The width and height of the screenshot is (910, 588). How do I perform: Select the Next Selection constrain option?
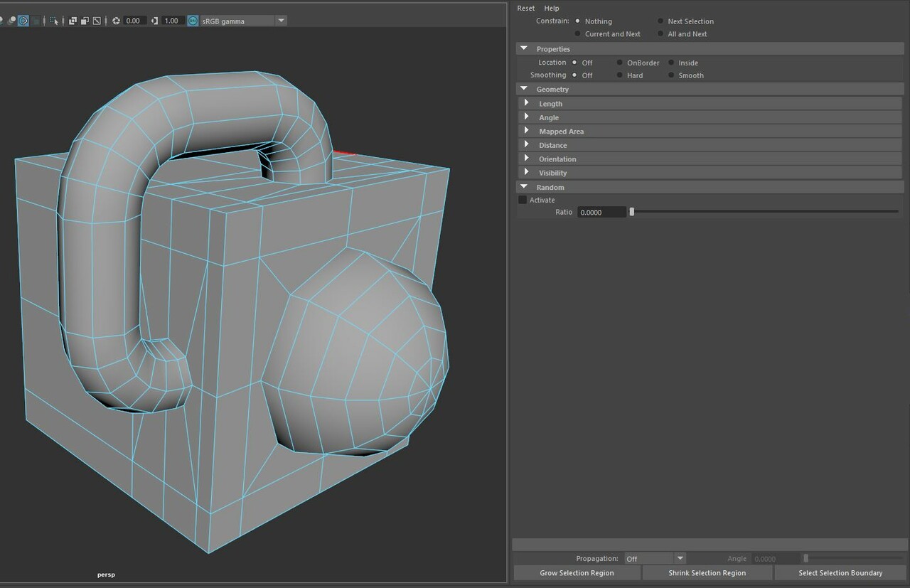pos(660,21)
